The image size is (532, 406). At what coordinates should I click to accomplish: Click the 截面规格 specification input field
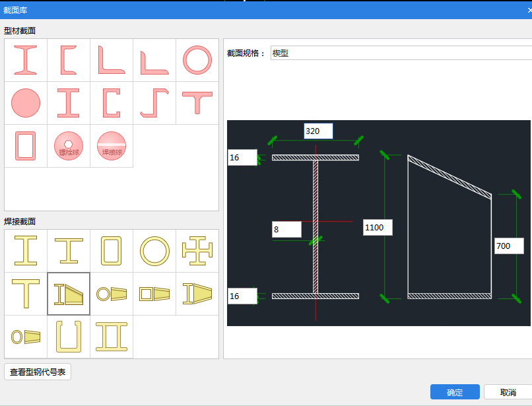pyautogui.click(x=401, y=53)
